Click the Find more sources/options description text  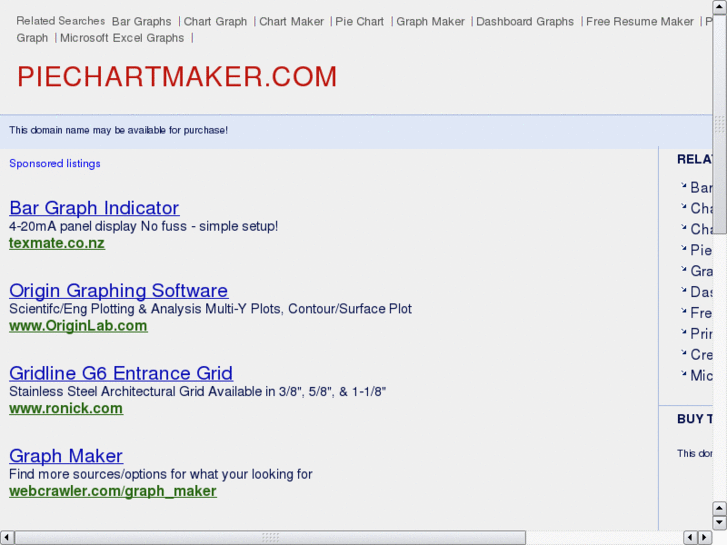160,474
